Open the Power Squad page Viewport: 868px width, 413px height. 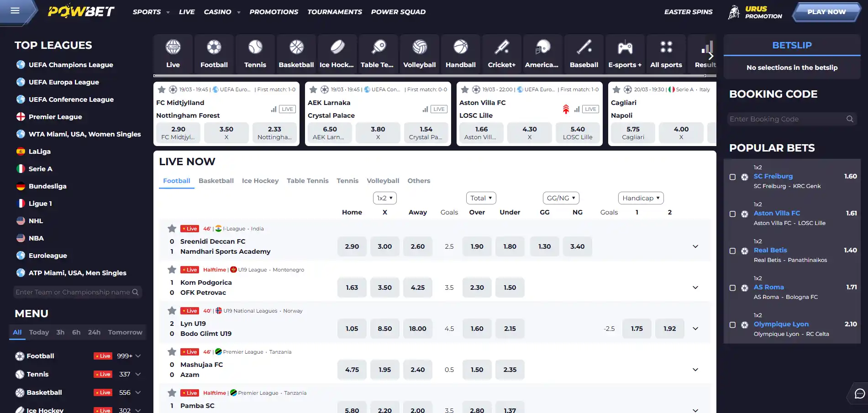click(x=398, y=12)
